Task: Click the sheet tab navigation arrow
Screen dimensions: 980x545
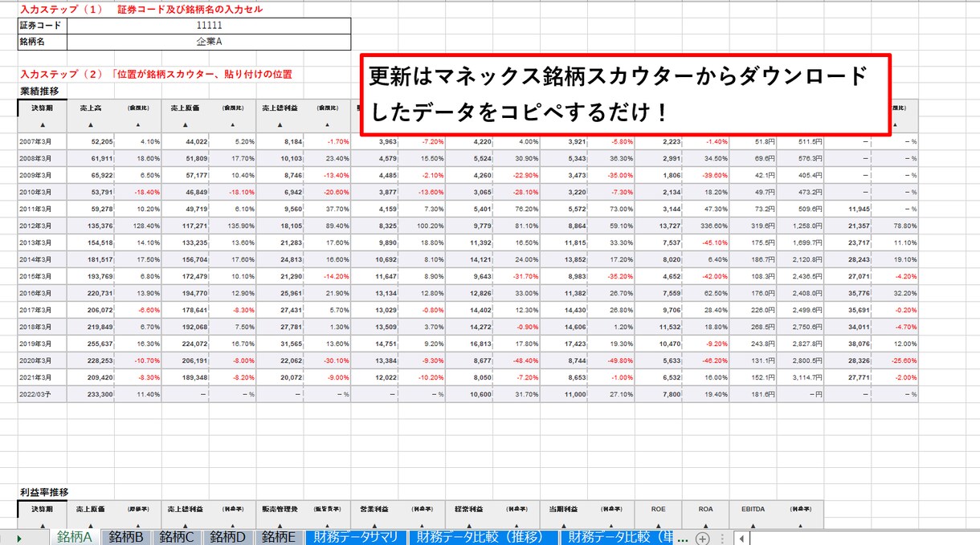Action: (18, 538)
